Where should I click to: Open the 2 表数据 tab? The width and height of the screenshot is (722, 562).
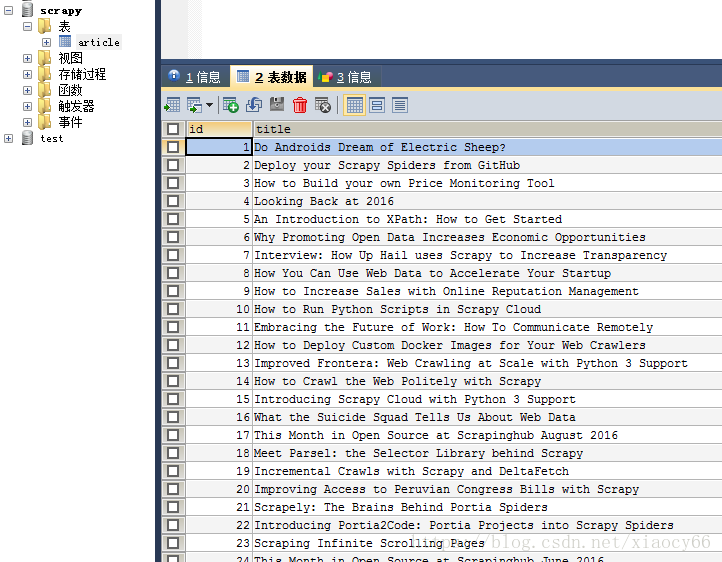point(271,76)
